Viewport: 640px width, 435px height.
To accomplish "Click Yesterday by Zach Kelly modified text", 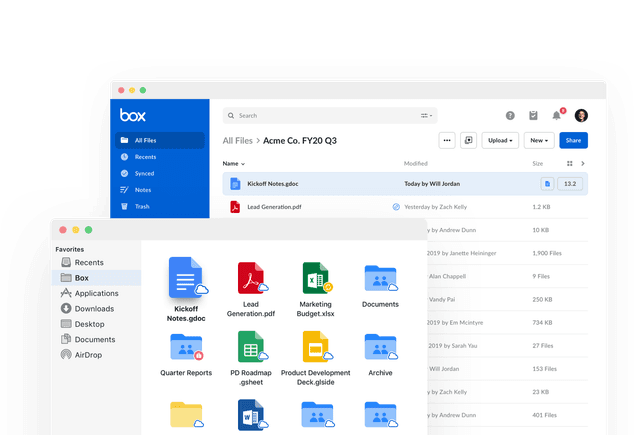I will (436, 207).
